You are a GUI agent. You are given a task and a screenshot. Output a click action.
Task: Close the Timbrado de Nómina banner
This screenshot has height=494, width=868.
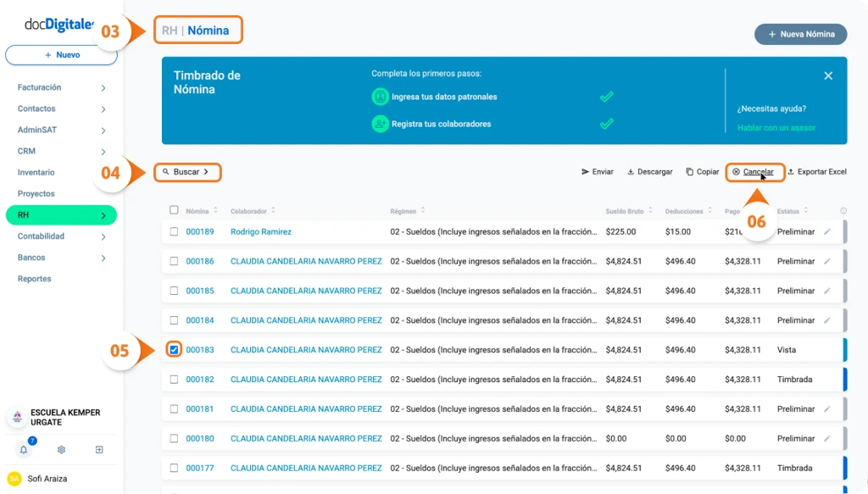tap(828, 75)
